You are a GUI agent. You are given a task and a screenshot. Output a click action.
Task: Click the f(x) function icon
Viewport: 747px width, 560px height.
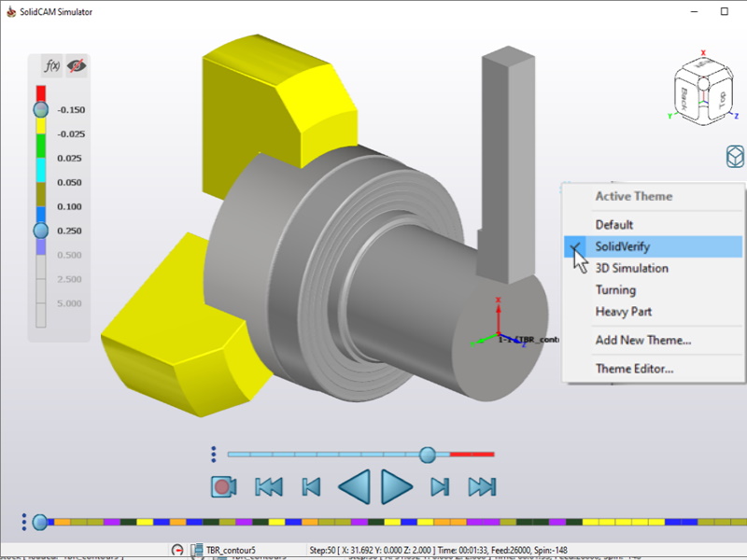click(x=52, y=66)
